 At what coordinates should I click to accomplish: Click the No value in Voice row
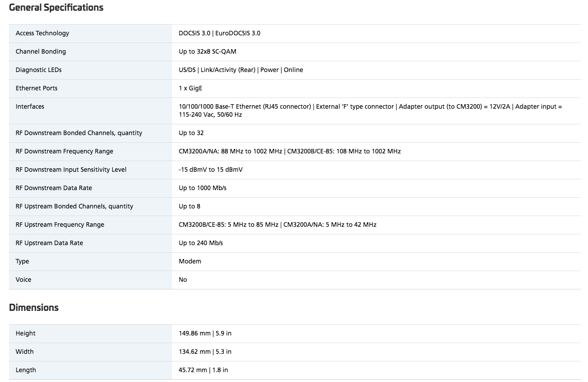tap(183, 280)
